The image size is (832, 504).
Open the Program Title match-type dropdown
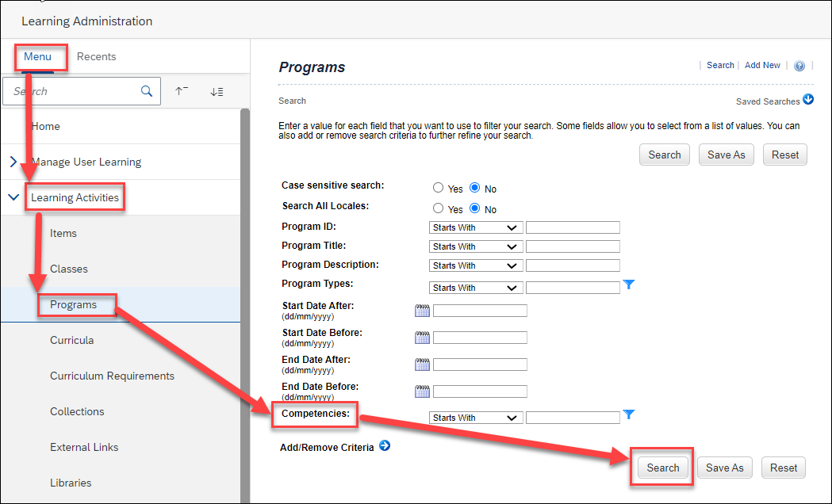tap(474, 246)
